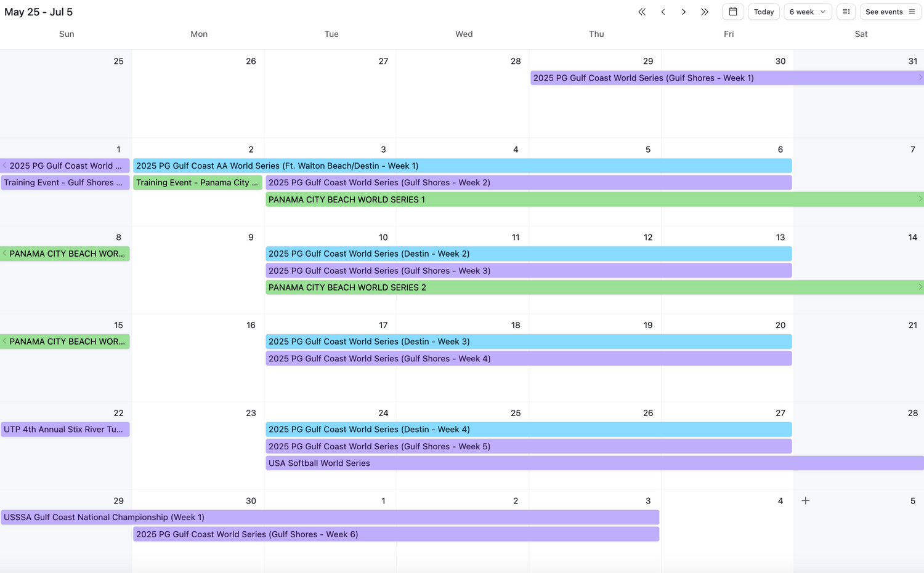This screenshot has height=573, width=924.
Task: Go to previous period with single-left chevron
Action: click(663, 12)
